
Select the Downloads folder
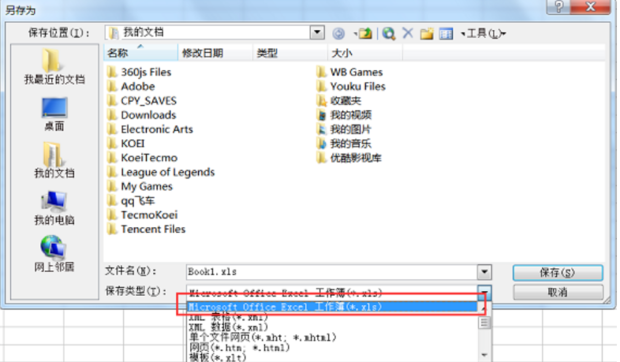point(142,115)
